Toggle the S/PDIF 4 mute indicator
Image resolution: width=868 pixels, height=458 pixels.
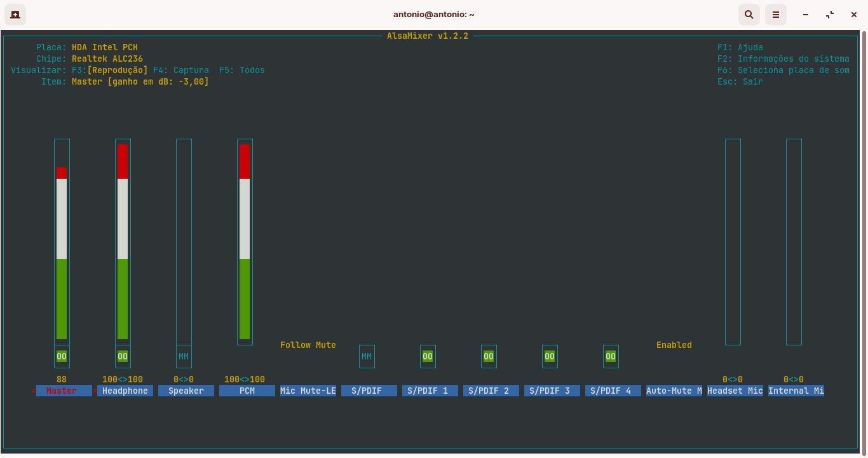click(x=611, y=356)
